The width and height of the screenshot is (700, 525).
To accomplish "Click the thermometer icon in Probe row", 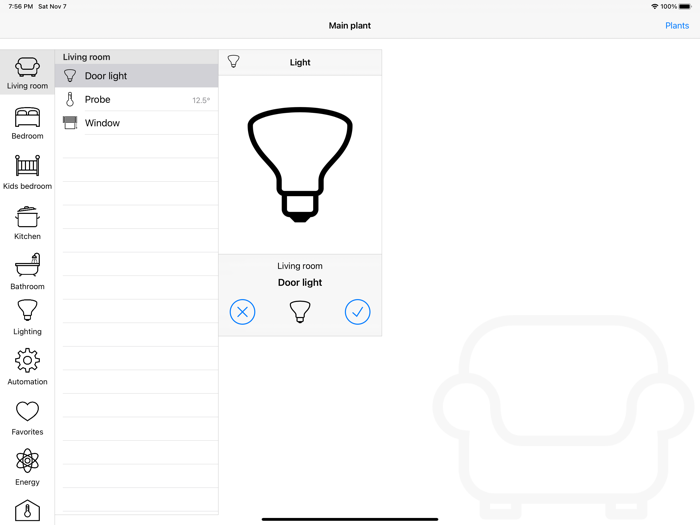I will click(70, 100).
